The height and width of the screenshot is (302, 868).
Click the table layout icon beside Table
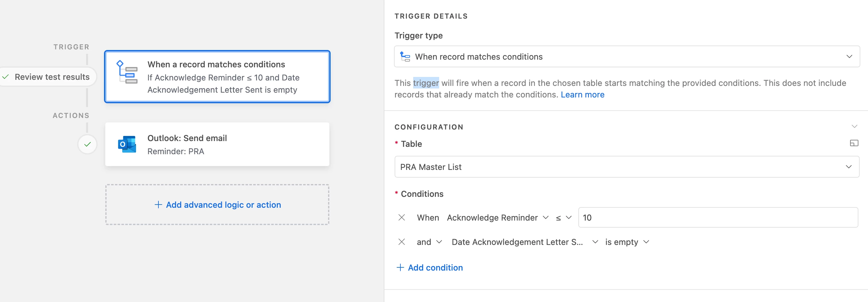(854, 143)
